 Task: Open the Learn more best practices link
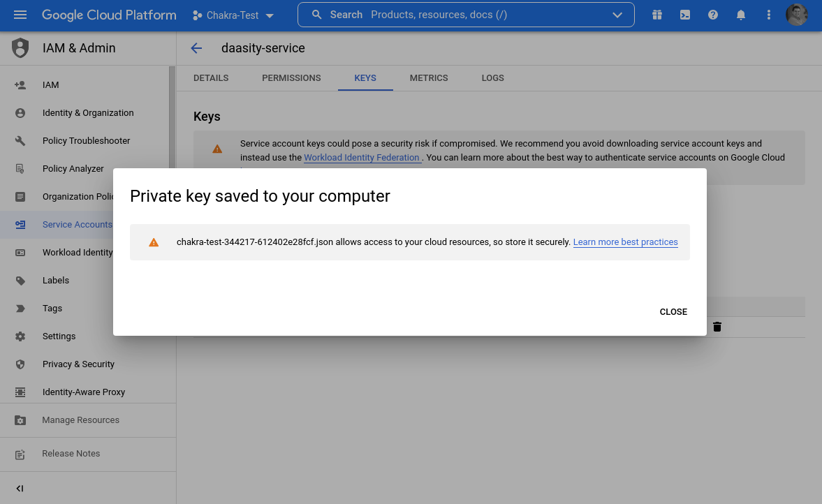(625, 242)
